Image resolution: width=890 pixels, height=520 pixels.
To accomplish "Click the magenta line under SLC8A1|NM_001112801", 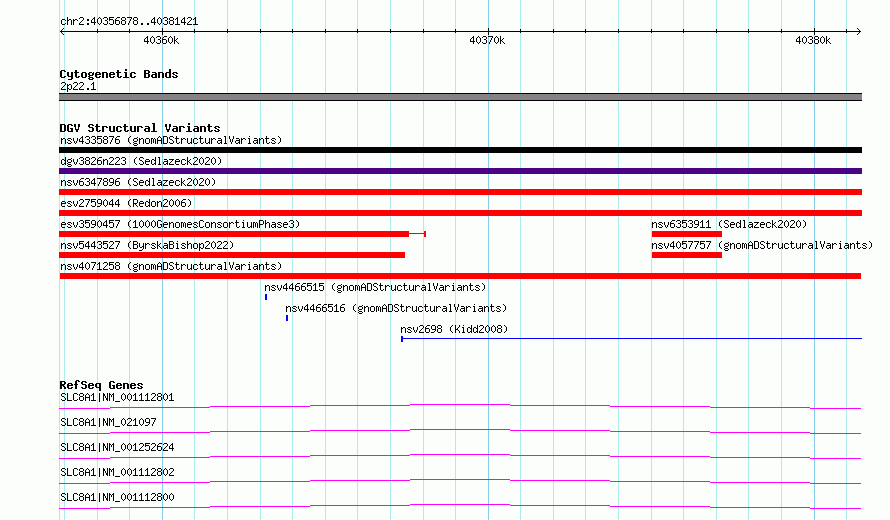I will pyautogui.click(x=460, y=406).
